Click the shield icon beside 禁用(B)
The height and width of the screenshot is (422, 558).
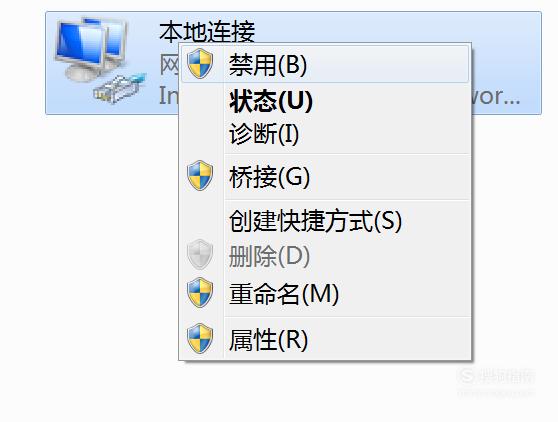coord(200,64)
